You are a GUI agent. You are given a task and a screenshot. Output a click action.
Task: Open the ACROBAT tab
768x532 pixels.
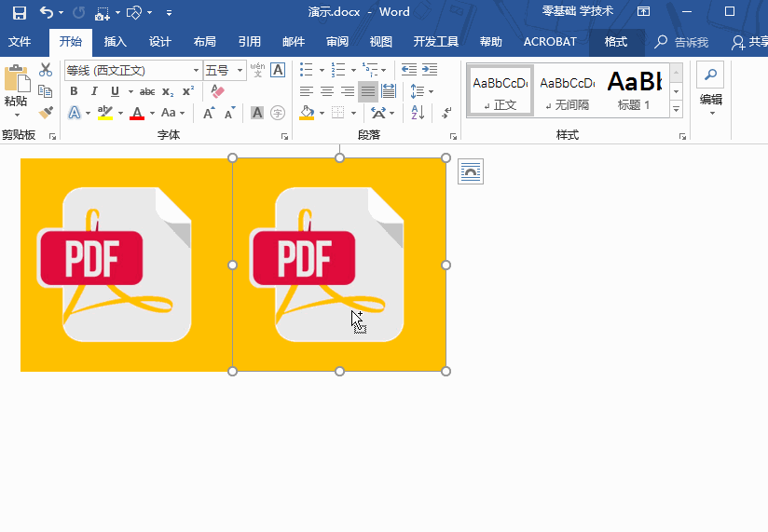pyautogui.click(x=550, y=42)
